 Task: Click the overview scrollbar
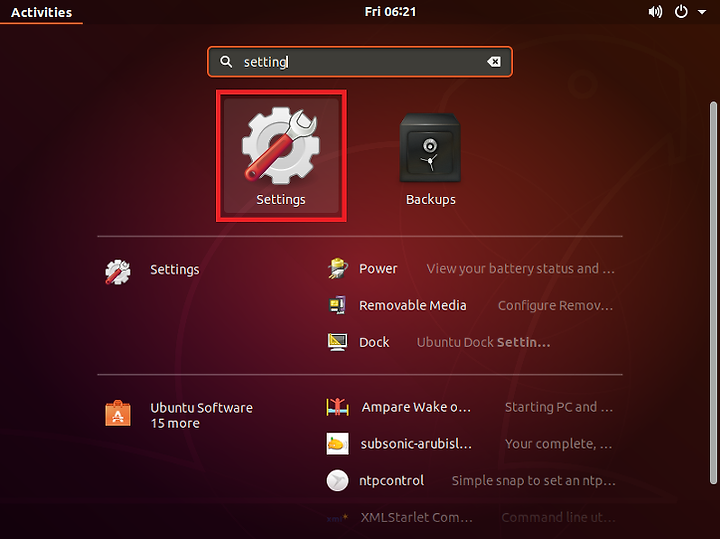click(x=713, y=292)
